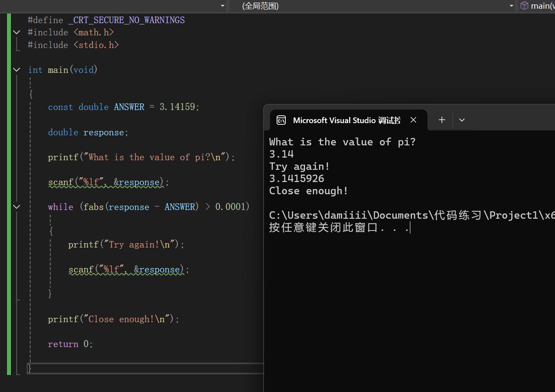Click the "double response;" declaration line
This screenshot has height=392, width=555.
[88, 132]
